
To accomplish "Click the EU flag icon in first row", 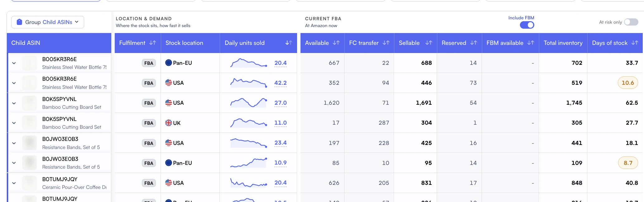I will [x=169, y=63].
